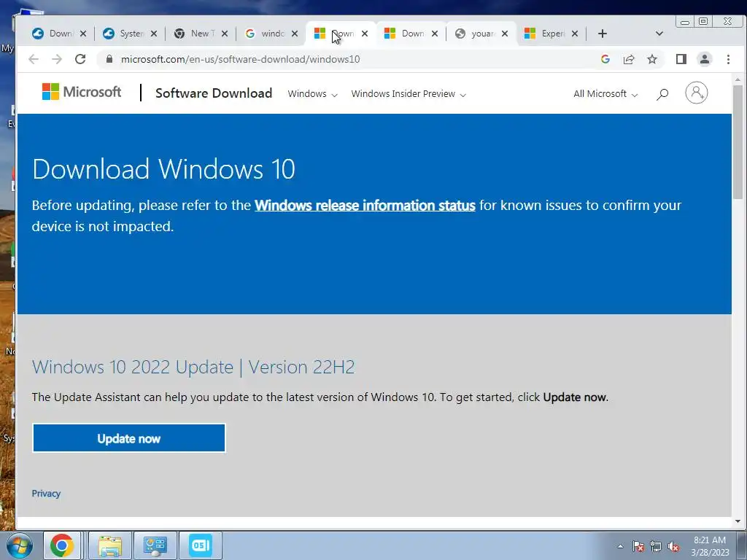Click the 'Windows 10 2022 Update' heading text
Image resolution: width=747 pixels, height=560 pixels.
pyautogui.click(x=193, y=367)
